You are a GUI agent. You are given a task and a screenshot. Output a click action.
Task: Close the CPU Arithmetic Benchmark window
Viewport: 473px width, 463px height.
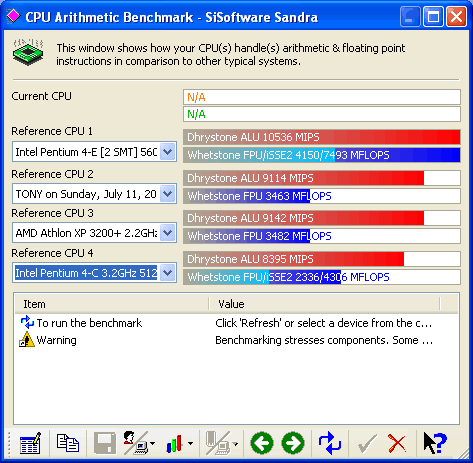[456, 16]
